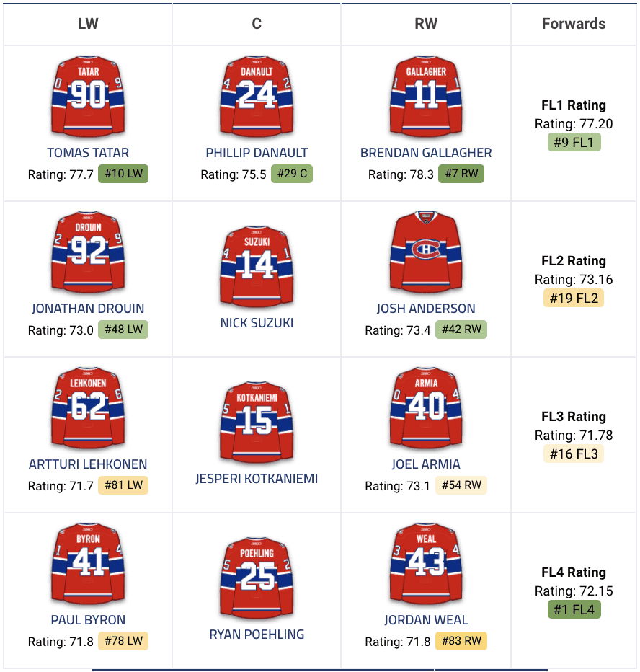Select Brendan Gallagher's number 11 jersey
This screenshot has height=672, width=640.
[x=426, y=97]
